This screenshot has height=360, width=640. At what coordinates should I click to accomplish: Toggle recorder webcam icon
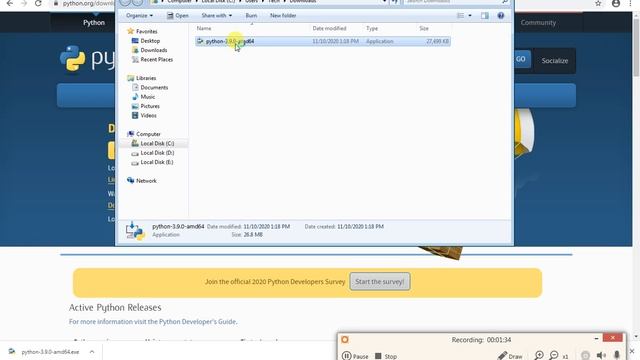click(585, 356)
